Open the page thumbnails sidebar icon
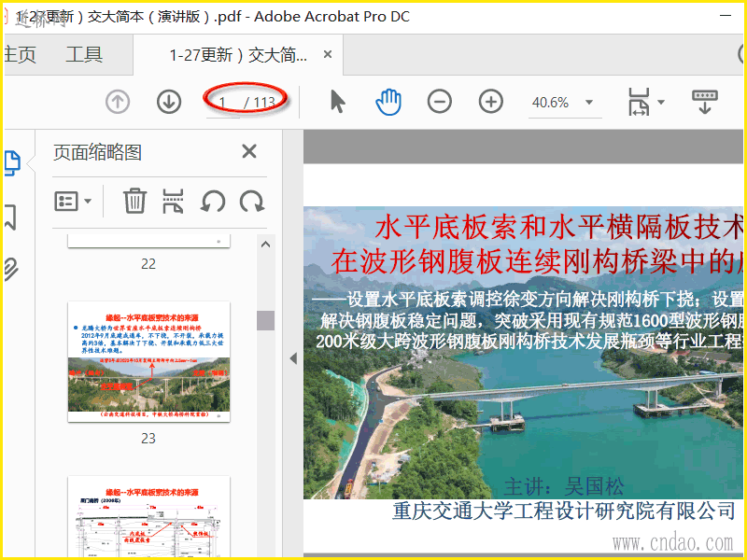The height and width of the screenshot is (560, 747). (x=12, y=162)
